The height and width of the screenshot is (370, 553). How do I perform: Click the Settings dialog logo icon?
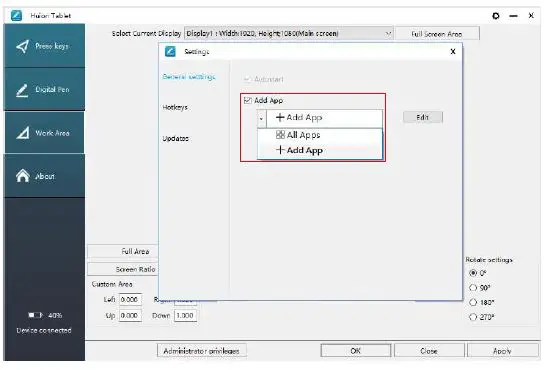[x=170, y=51]
